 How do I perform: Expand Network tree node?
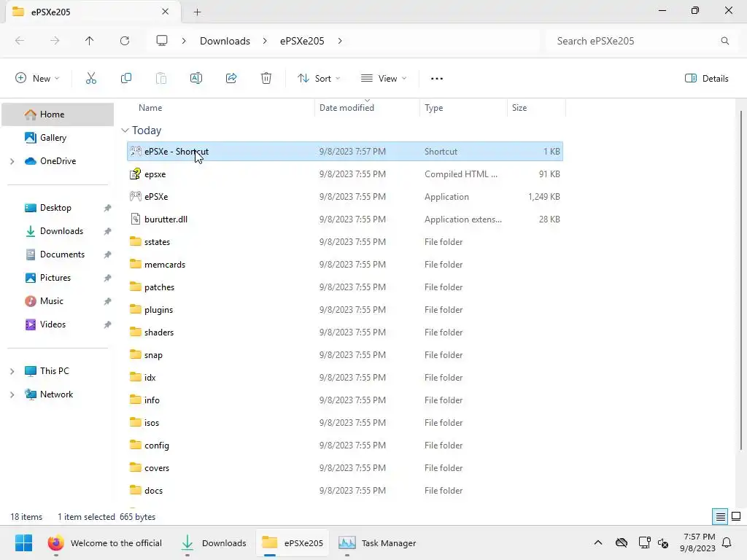(12, 394)
